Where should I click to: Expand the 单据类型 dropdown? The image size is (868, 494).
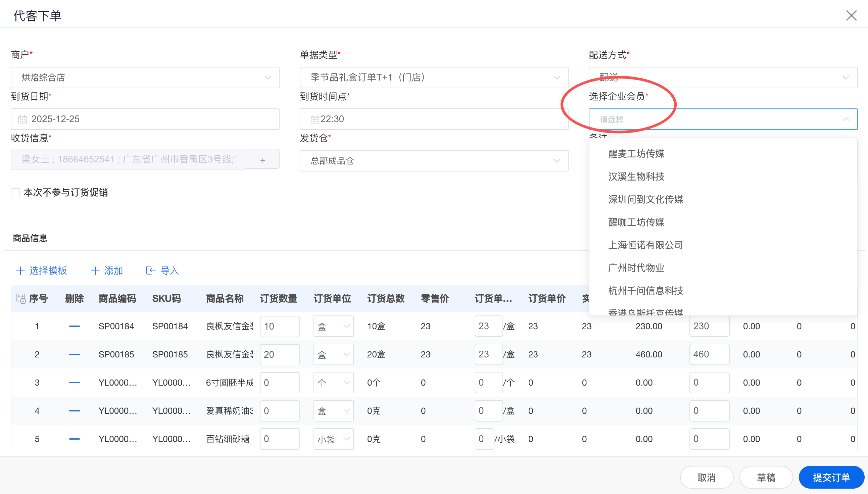(434, 78)
